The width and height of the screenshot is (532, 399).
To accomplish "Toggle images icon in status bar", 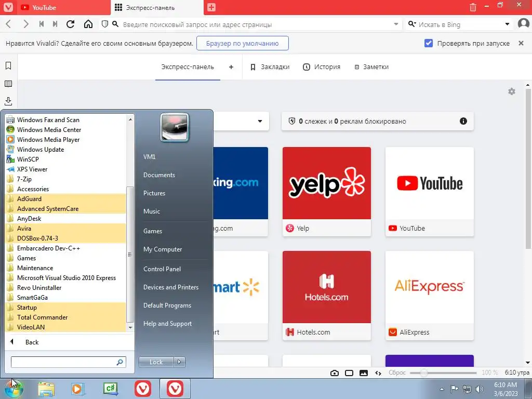I will click(363, 373).
